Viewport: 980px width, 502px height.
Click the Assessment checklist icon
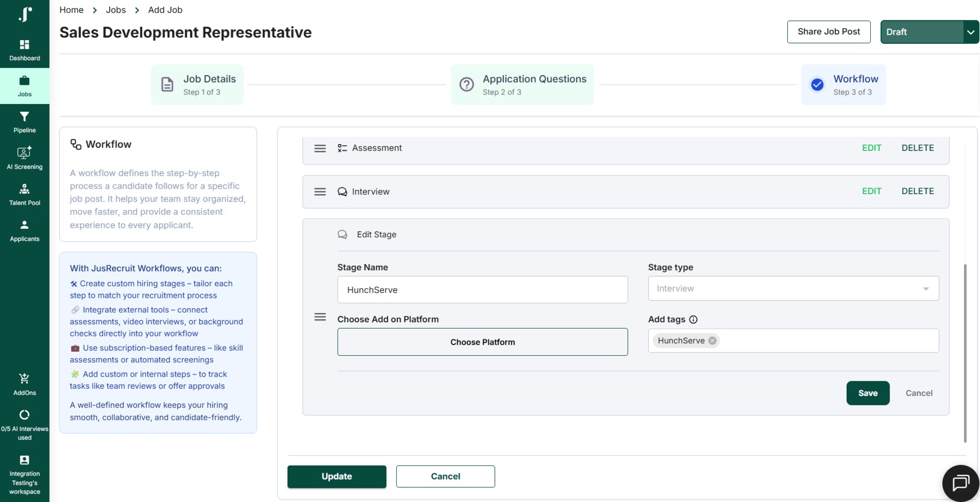(x=342, y=148)
